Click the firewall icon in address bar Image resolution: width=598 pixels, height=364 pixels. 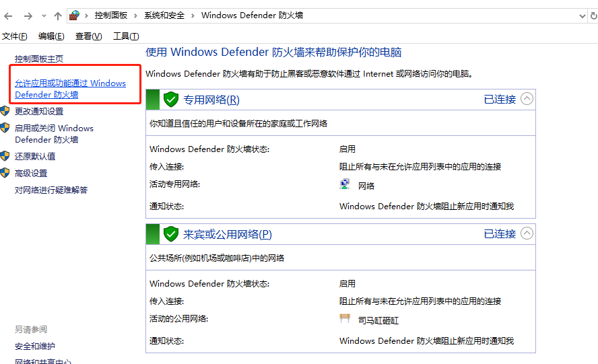(x=74, y=15)
